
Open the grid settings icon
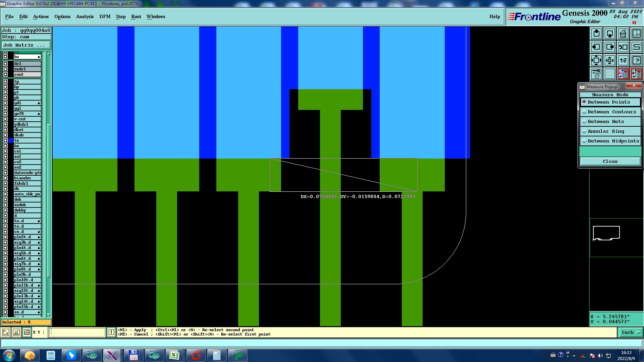click(x=609, y=74)
